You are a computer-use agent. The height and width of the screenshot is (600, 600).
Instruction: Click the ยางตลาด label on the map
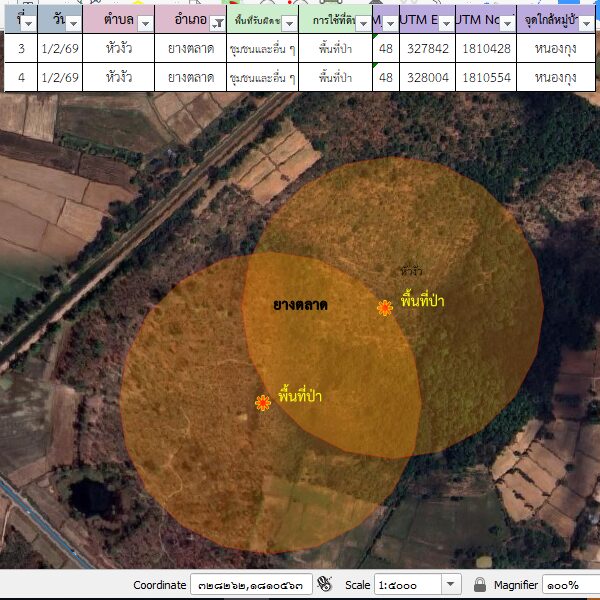click(x=300, y=304)
